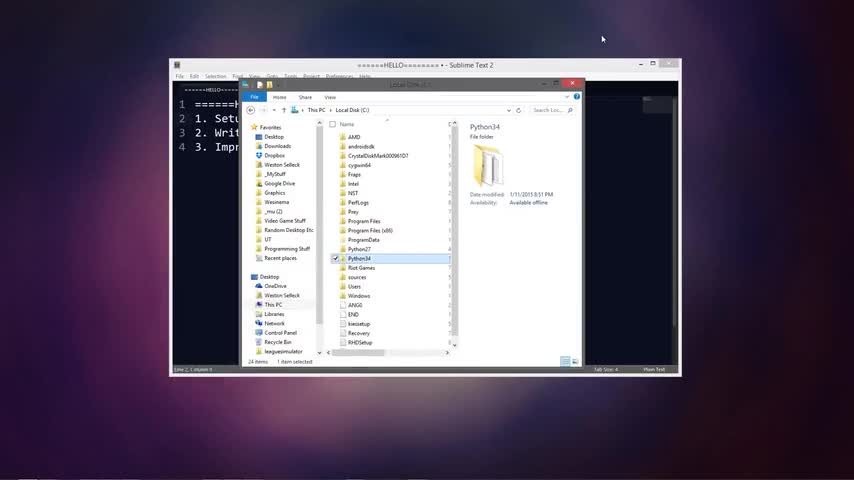The image size is (854, 480).
Task: Open the Home ribbon tab
Action: [279, 97]
